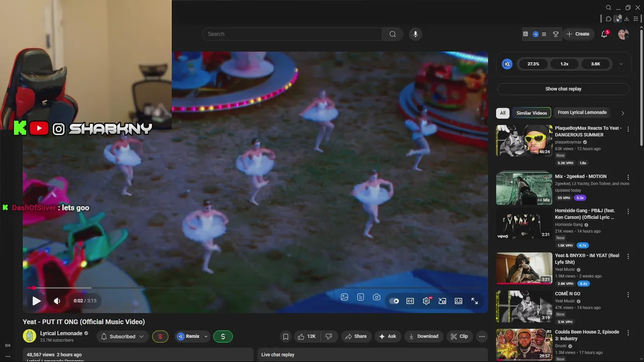Open the list-lines icon beside the IQ icon

(x=544, y=34)
